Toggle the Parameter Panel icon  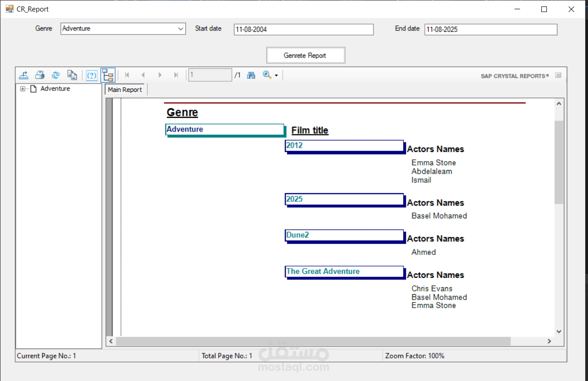[x=92, y=75]
